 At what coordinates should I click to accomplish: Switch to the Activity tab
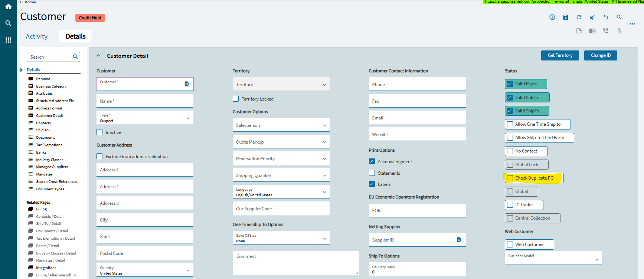tap(36, 36)
